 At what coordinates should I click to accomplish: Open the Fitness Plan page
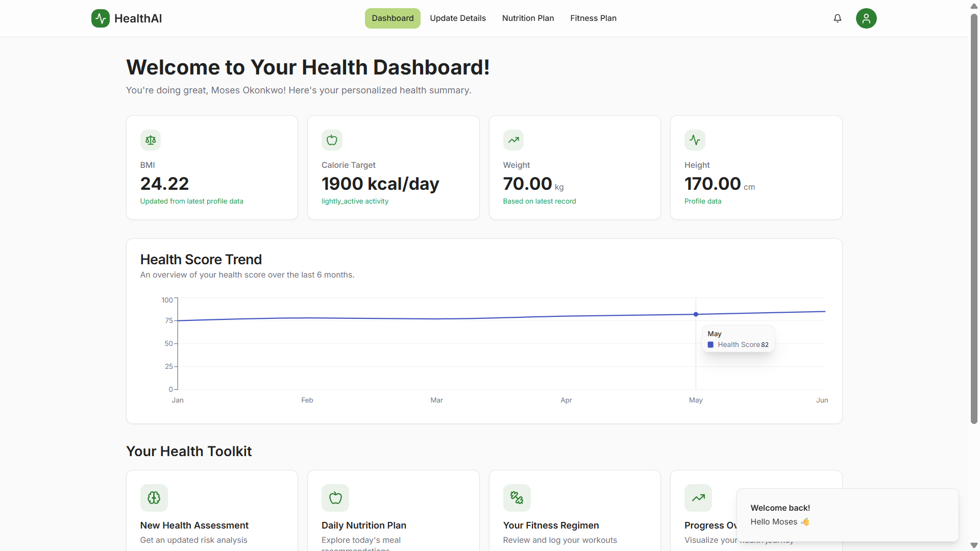pyautogui.click(x=593, y=18)
